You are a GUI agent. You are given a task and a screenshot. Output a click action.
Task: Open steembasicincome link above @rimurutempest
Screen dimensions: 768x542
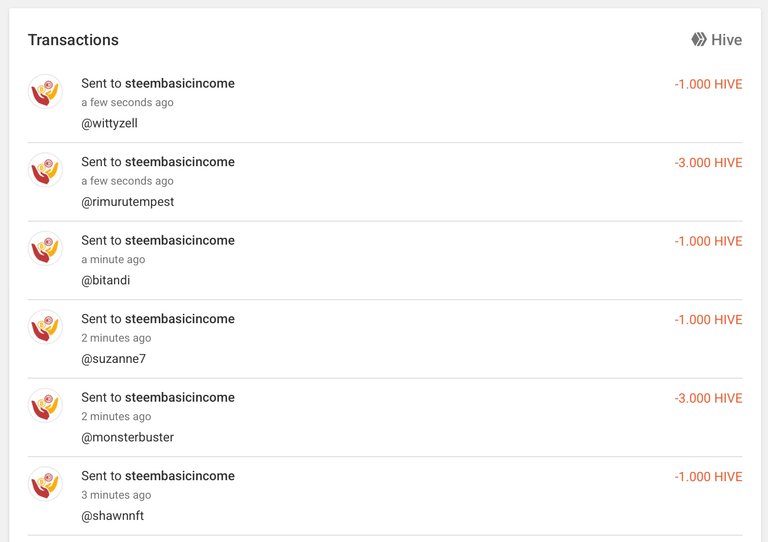[180, 162]
